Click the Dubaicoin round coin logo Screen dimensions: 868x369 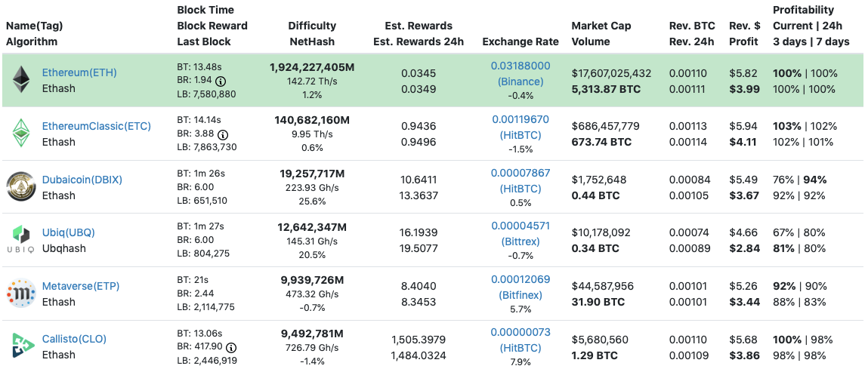[x=20, y=187]
